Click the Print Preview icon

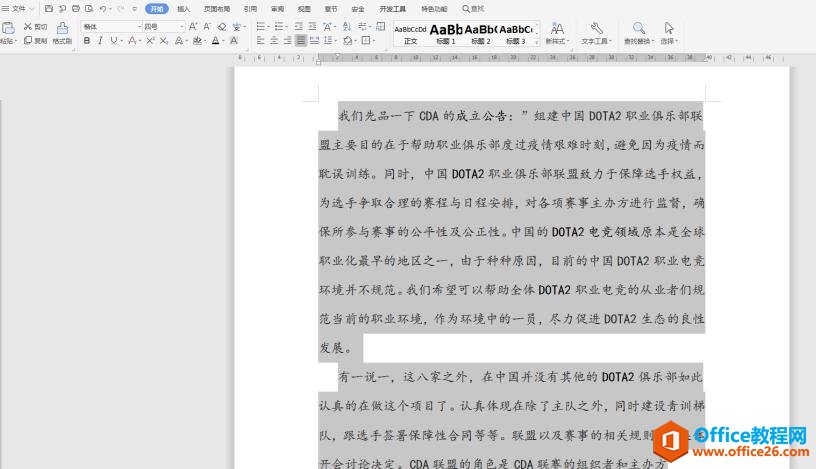(x=89, y=8)
